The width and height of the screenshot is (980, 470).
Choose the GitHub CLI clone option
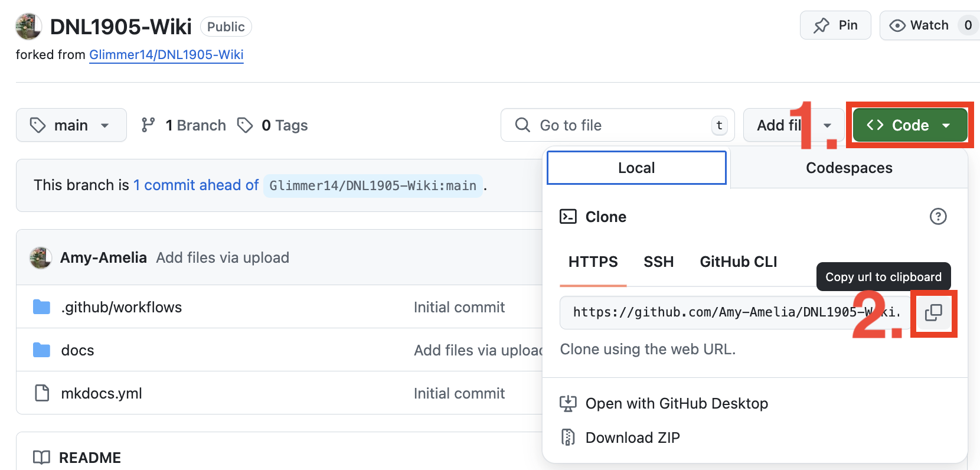coord(738,262)
